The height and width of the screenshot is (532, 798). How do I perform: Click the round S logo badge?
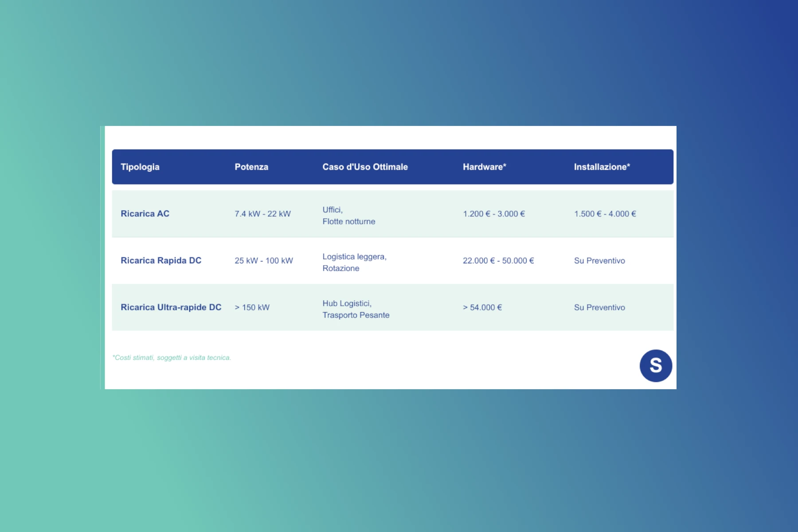point(656,366)
